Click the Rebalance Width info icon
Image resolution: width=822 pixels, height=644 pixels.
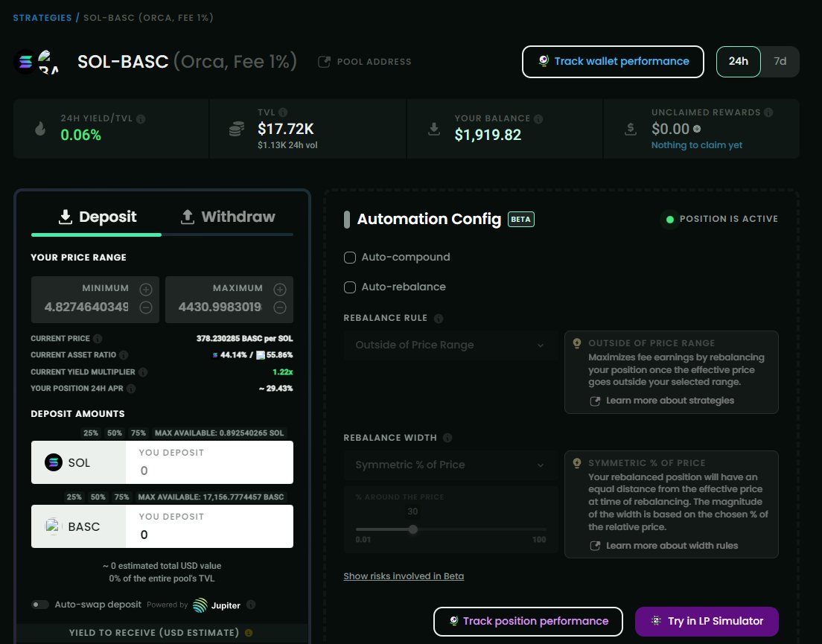coord(447,438)
